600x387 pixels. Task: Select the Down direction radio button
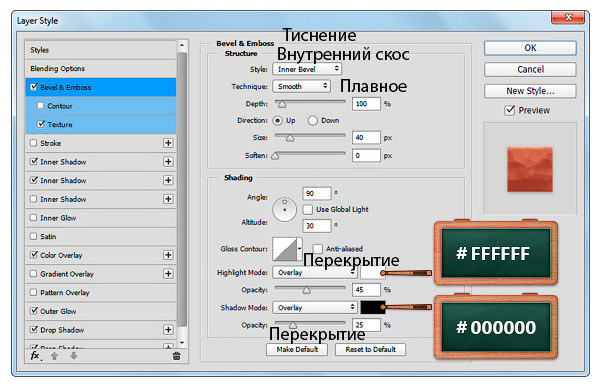[x=313, y=121]
